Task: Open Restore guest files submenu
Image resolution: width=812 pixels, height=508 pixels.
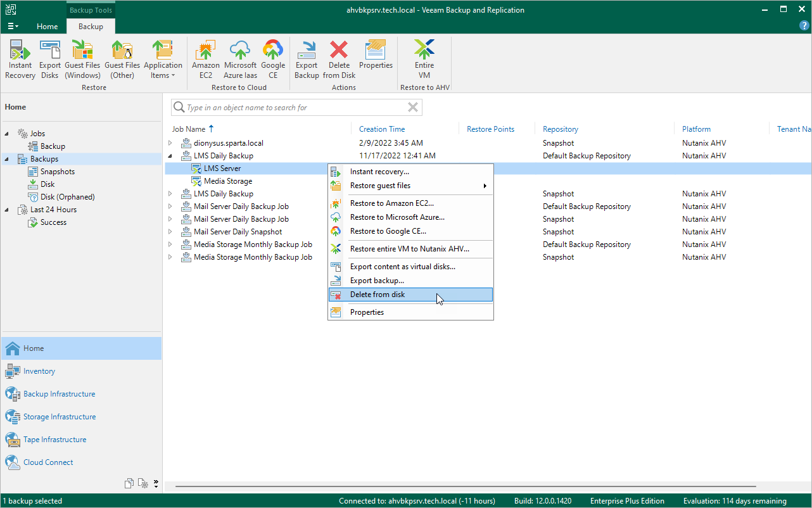Action: 410,186
